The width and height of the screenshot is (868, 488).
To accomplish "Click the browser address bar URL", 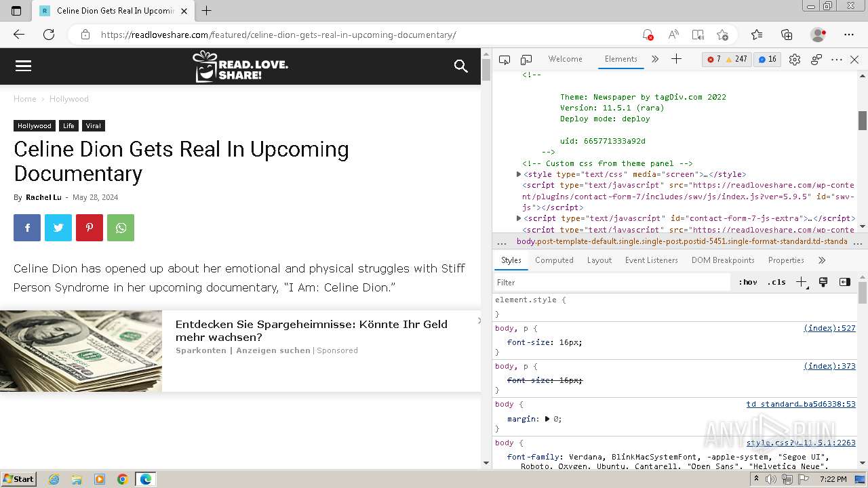I will 279,35.
